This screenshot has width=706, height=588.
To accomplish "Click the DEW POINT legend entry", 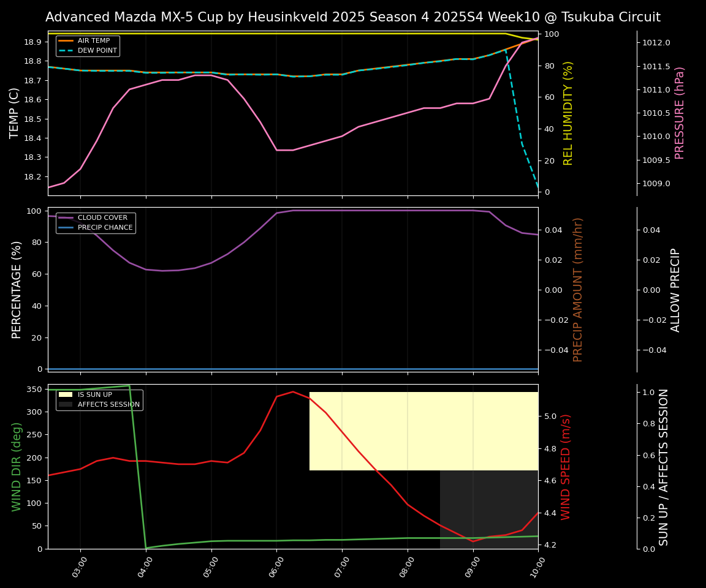I will tap(97, 51).
